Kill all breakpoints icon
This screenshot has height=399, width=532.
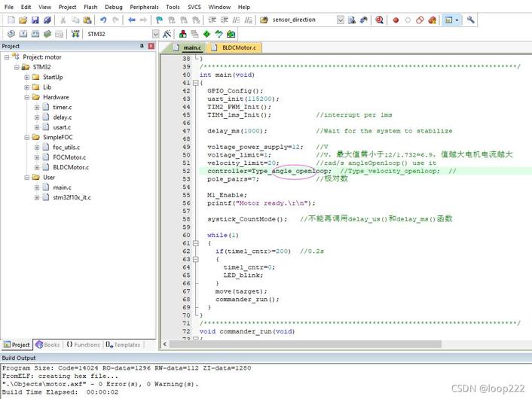(x=433, y=20)
